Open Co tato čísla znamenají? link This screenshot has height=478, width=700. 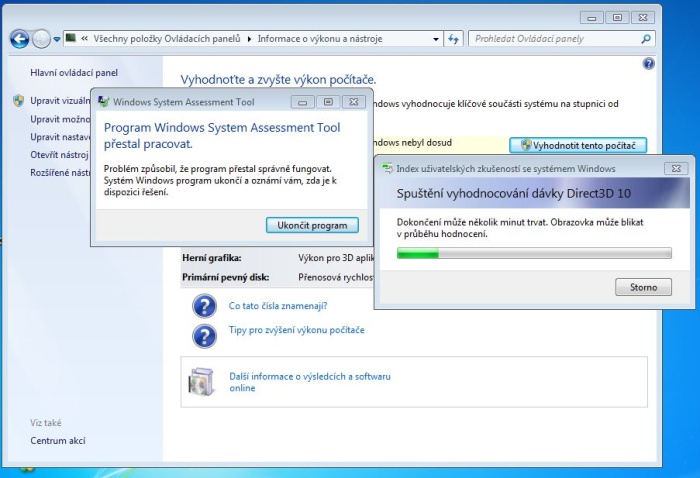(278, 306)
